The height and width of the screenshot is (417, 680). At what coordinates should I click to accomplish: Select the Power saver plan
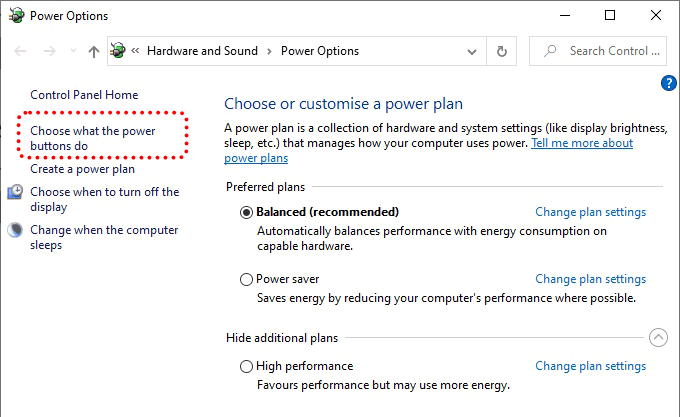(247, 279)
